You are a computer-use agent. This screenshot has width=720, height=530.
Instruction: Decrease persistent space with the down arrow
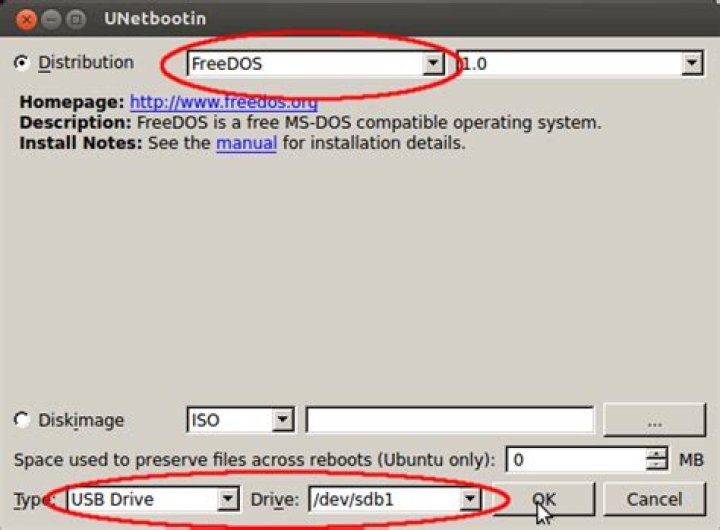pyautogui.click(x=657, y=465)
